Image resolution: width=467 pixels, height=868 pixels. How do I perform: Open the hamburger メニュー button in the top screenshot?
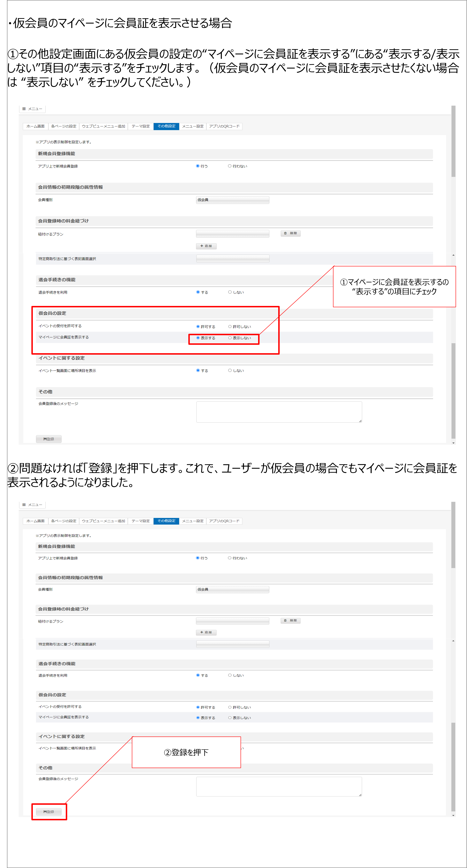tap(32, 109)
